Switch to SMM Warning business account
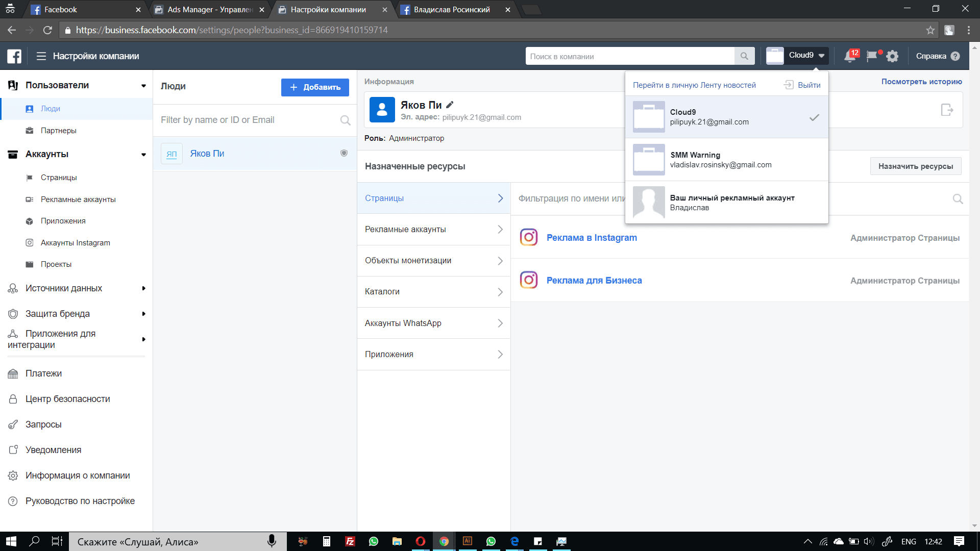This screenshot has height=551, width=980. click(x=727, y=160)
